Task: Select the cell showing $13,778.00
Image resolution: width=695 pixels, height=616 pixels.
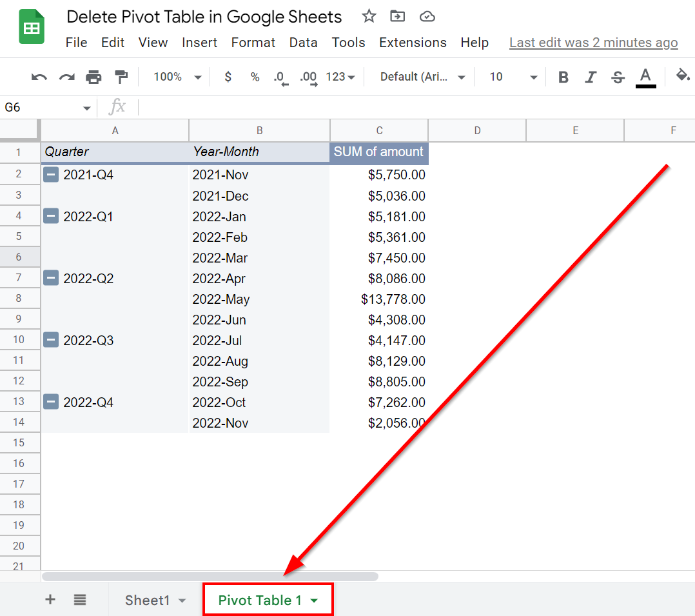Action: pyautogui.click(x=379, y=299)
